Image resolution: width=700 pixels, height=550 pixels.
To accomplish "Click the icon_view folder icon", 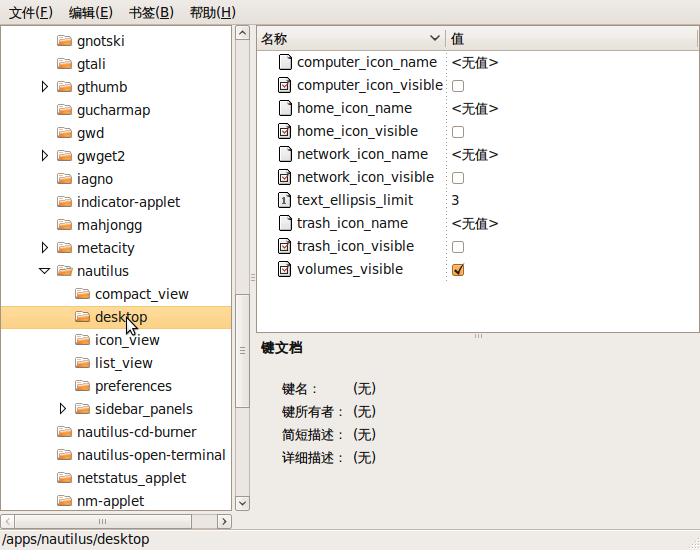I will (83, 340).
